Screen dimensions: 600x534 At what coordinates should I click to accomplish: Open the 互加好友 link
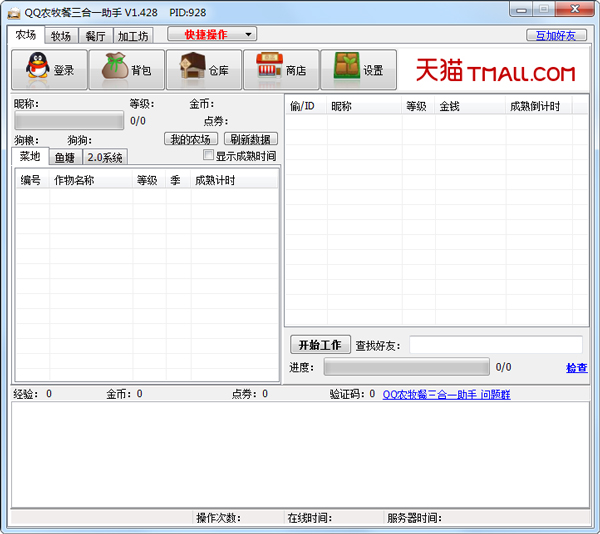coord(557,35)
